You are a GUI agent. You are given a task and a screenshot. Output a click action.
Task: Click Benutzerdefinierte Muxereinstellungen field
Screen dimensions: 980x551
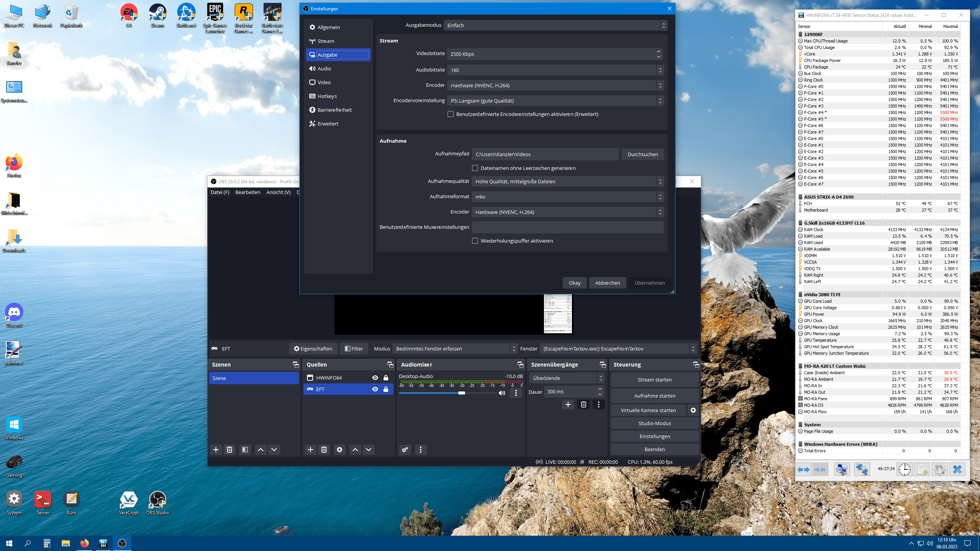568,227
